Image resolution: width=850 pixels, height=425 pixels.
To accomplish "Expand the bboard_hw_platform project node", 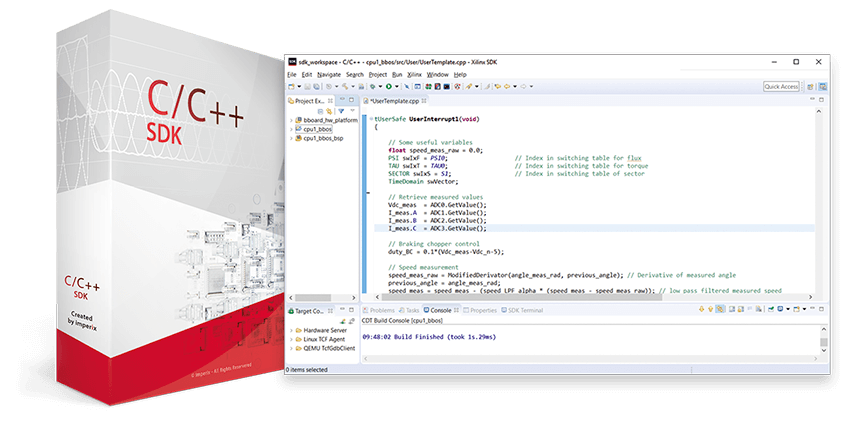I will (x=291, y=120).
